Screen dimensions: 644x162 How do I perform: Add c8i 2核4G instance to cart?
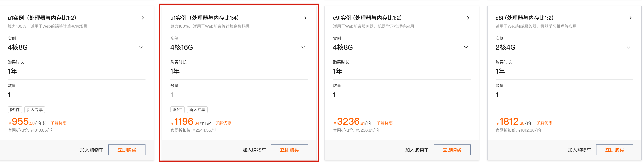579,150
